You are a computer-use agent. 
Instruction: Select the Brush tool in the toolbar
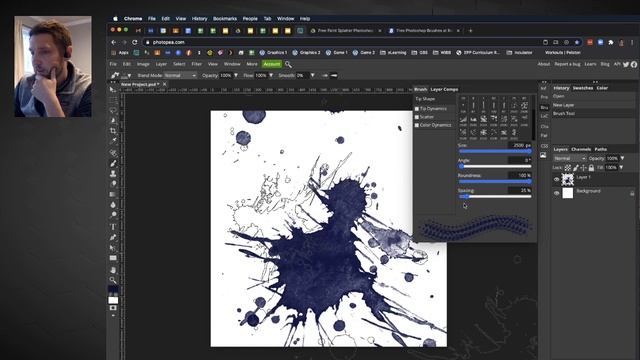(113, 163)
